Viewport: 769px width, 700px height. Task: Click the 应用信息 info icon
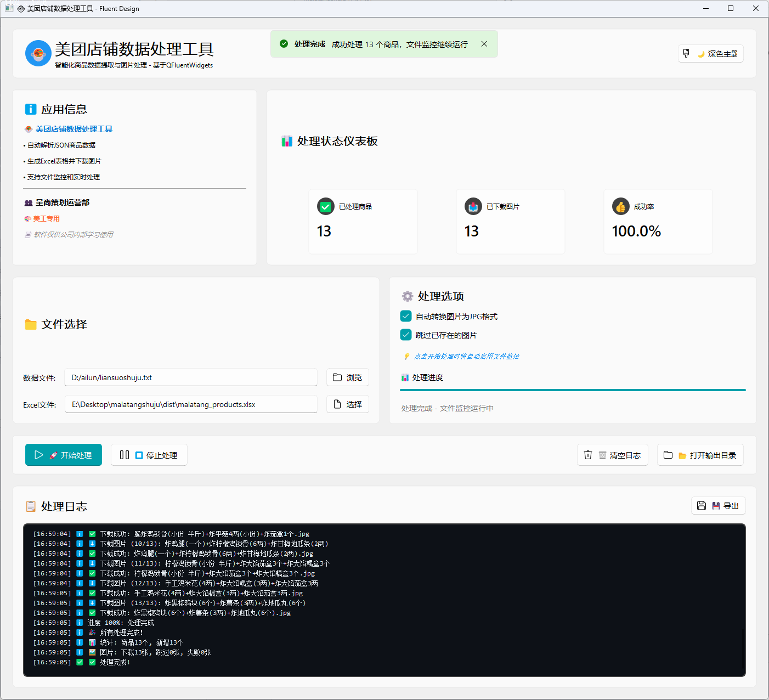tap(31, 109)
